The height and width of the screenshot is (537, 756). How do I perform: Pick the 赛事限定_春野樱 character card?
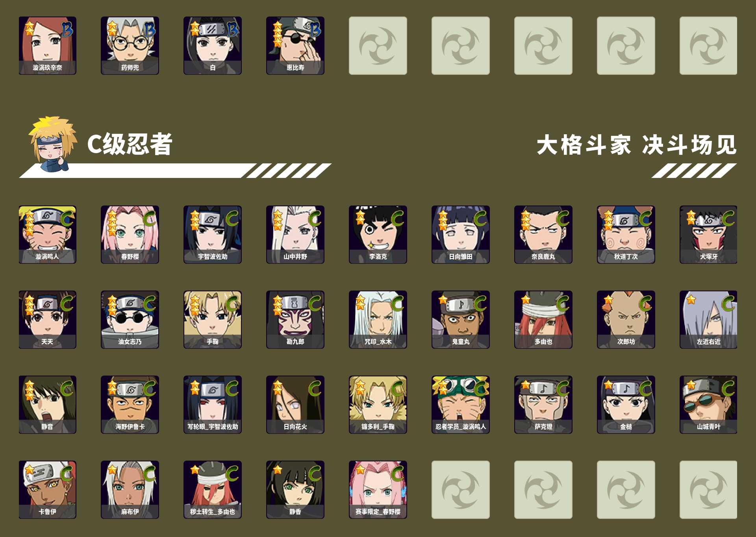[x=378, y=490]
